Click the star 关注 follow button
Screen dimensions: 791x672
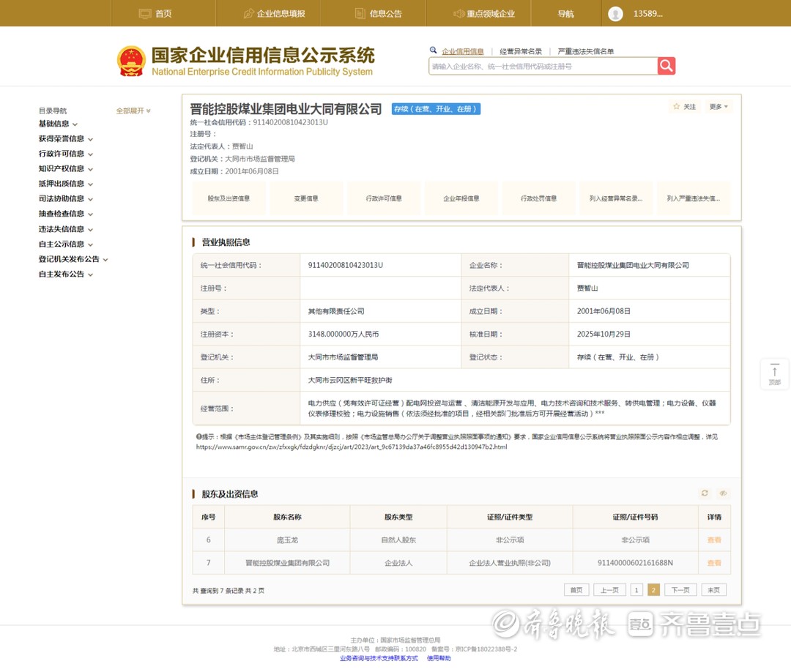[685, 106]
